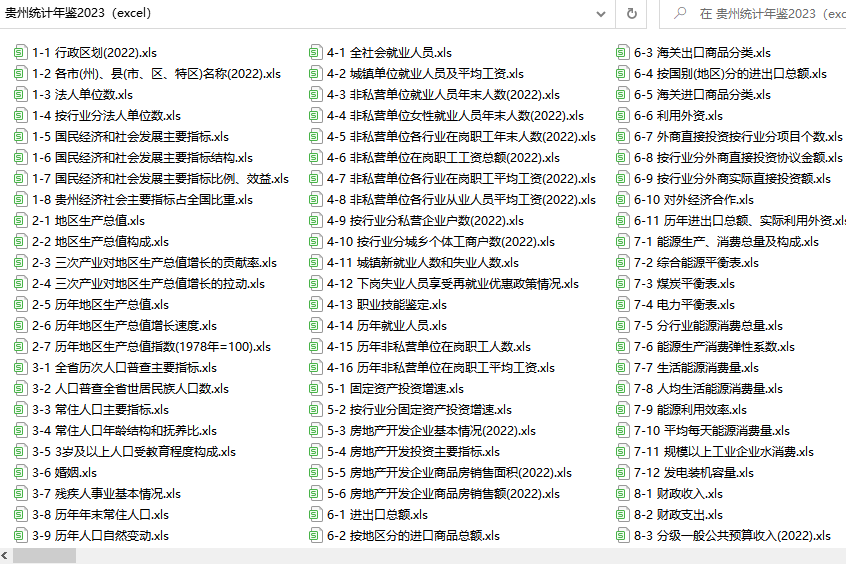Viewport: 846px width, 567px height.
Task: Click file icon next to 3-6 婚姻.xls
Action: [20, 473]
